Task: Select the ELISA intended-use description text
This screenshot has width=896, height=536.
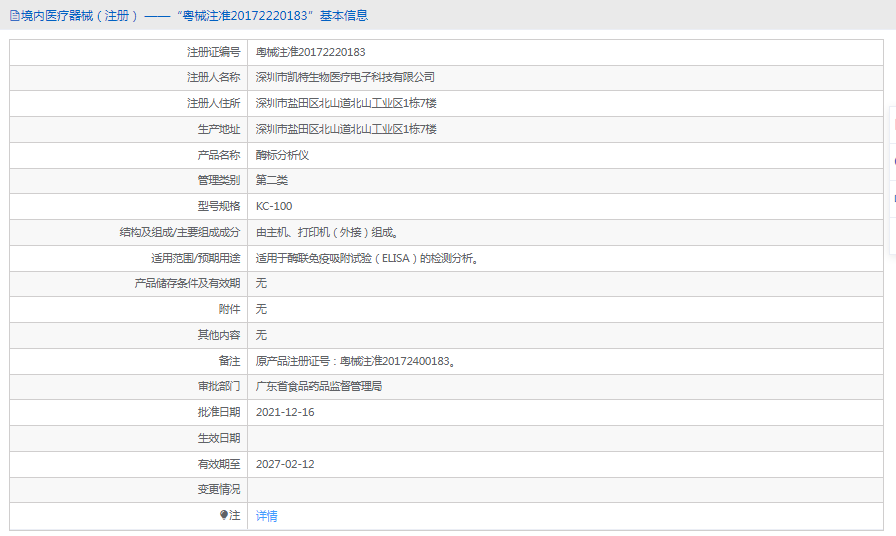Action: pos(367,258)
